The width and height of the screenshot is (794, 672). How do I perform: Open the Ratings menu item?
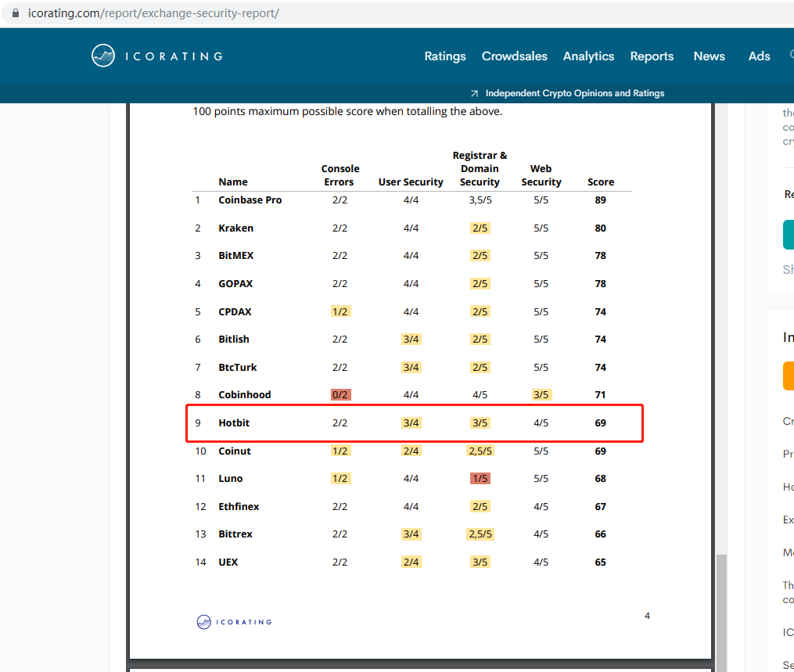click(x=444, y=56)
